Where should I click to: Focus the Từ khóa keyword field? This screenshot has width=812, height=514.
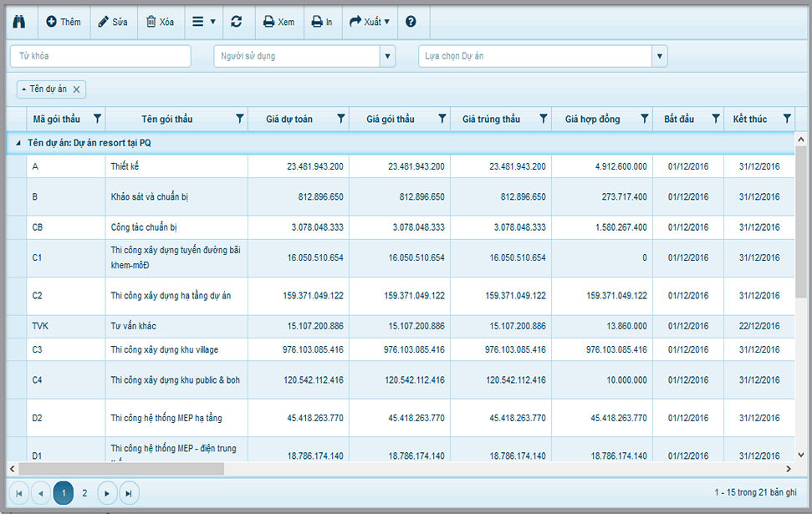click(100, 56)
